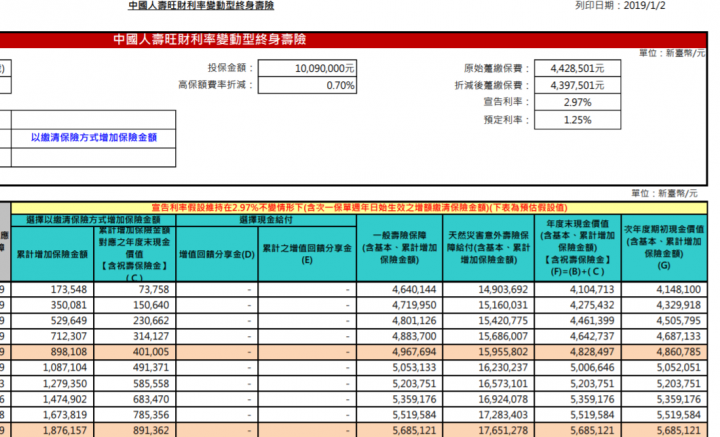The width and height of the screenshot is (720, 437).
Task: Click the header 選擇現金給付
Action: (266, 220)
